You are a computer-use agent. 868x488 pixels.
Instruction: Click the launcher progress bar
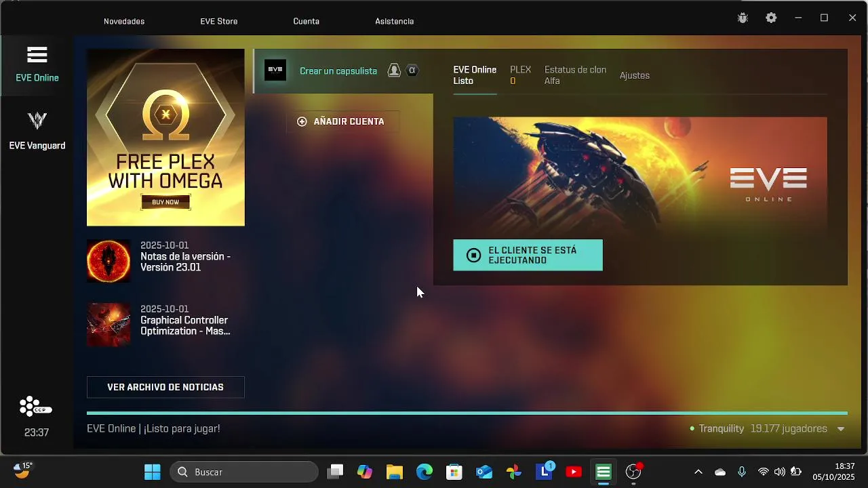(x=467, y=413)
